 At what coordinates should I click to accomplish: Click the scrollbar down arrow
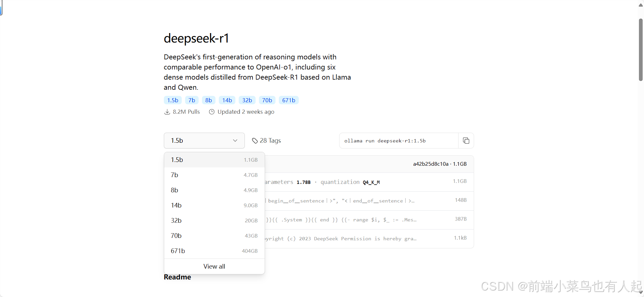pyautogui.click(x=641, y=292)
